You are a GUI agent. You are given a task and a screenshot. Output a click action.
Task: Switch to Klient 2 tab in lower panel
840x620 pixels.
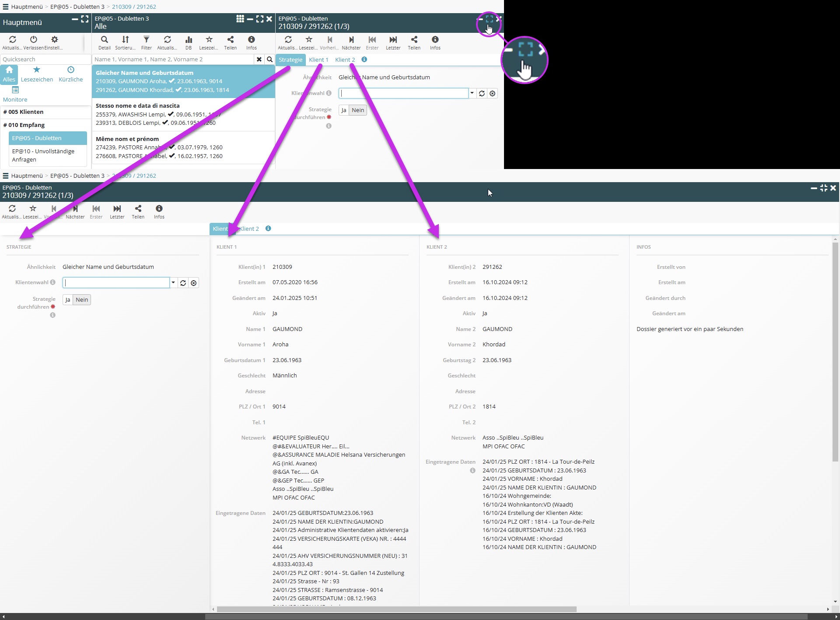[x=249, y=229]
